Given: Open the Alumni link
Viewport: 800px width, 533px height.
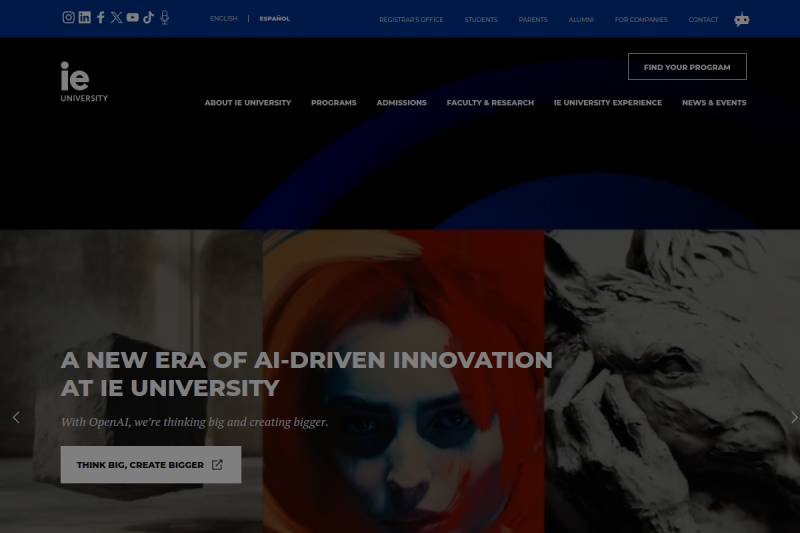Looking at the screenshot, I should pyautogui.click(x=581, y=19).
